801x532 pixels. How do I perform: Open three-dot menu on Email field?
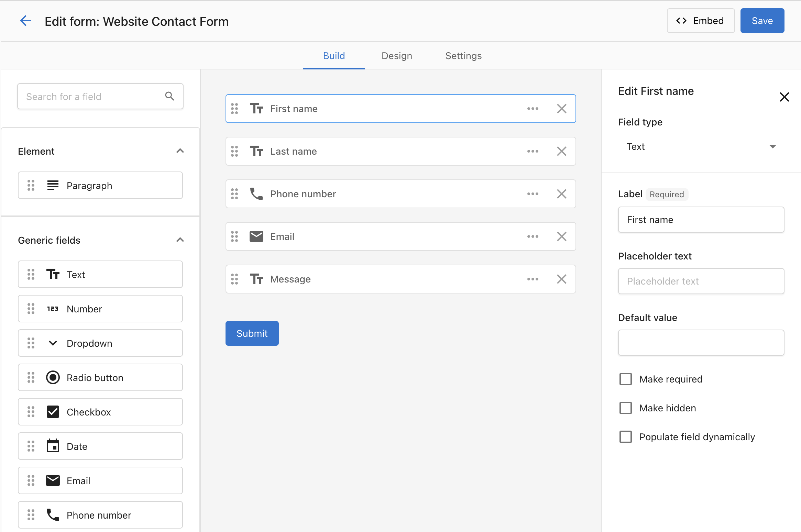(x=533, y=236)
